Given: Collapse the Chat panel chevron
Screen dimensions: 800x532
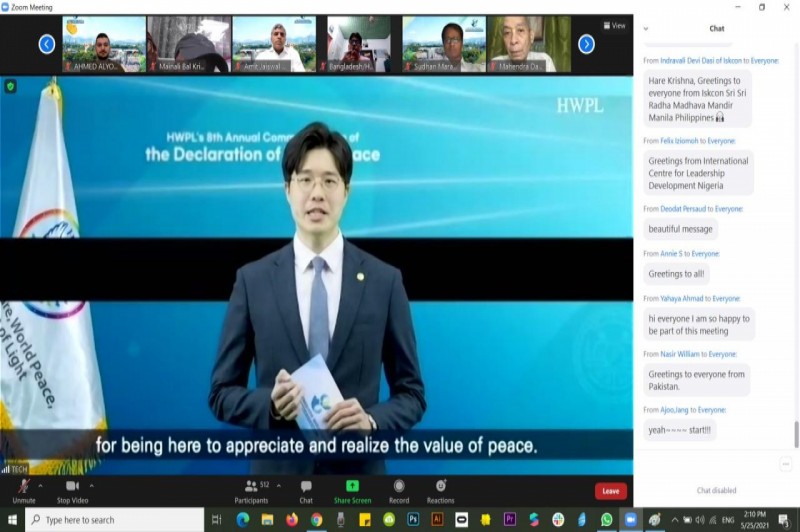Looking at the screenshot, I should click(x=646, y=28).
